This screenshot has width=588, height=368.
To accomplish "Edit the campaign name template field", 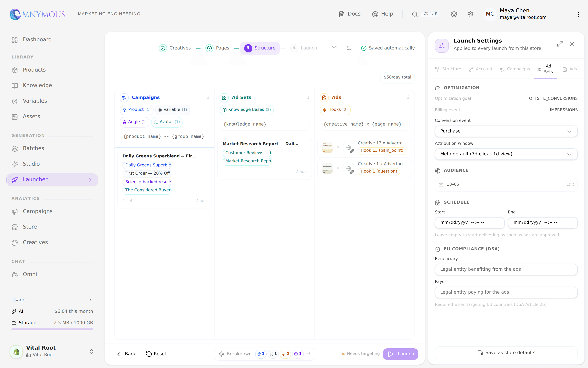I will tap(164, 137).
